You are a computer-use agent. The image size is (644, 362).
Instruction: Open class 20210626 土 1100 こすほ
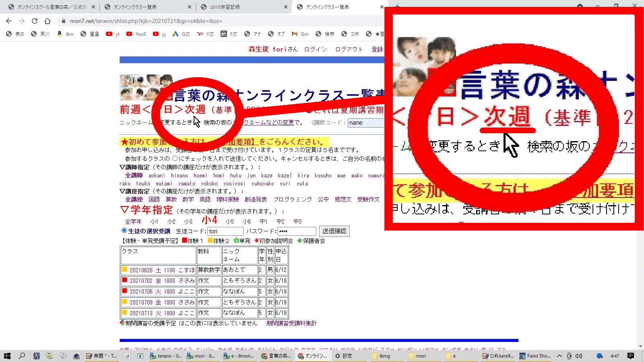coord(162,270)
